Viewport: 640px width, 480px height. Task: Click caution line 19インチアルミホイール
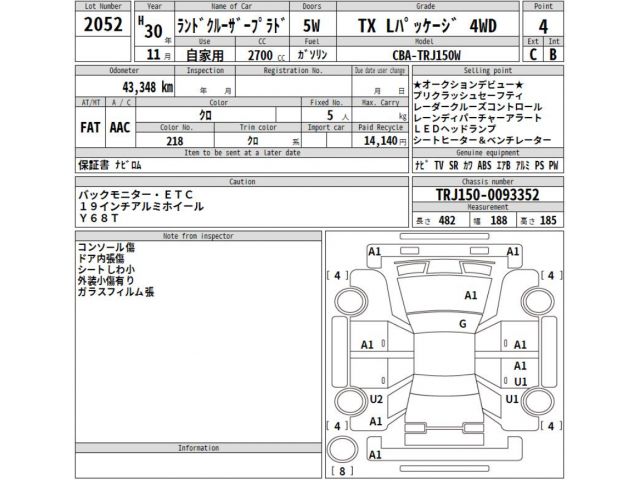click(x=141, y=207)
